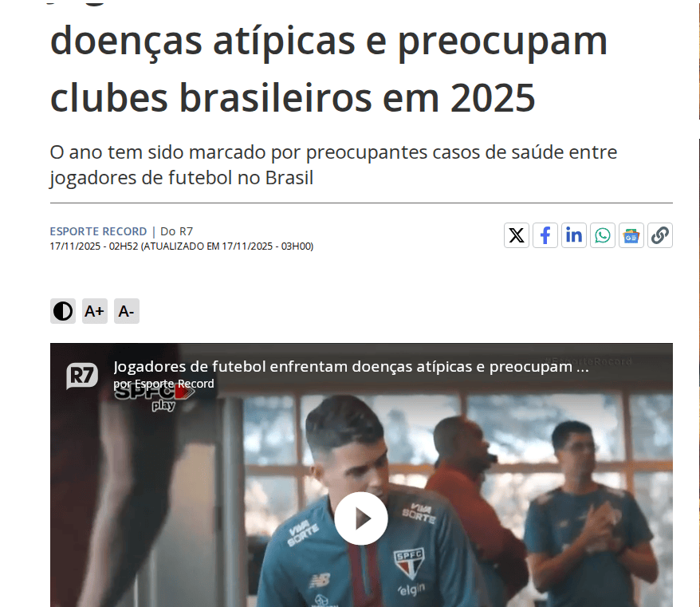Increase font size with A+
Image resolution: width=700 pixels, height=607 pixels.
[95, 311]
